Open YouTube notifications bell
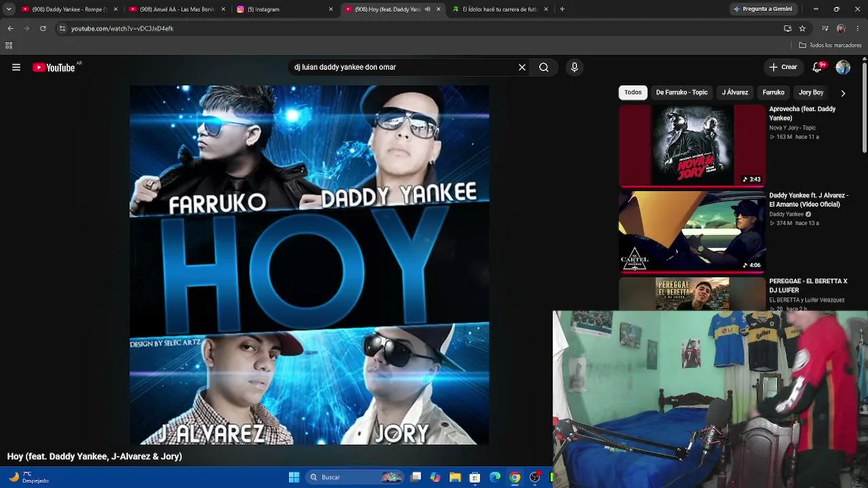 (x=818, y=67)
